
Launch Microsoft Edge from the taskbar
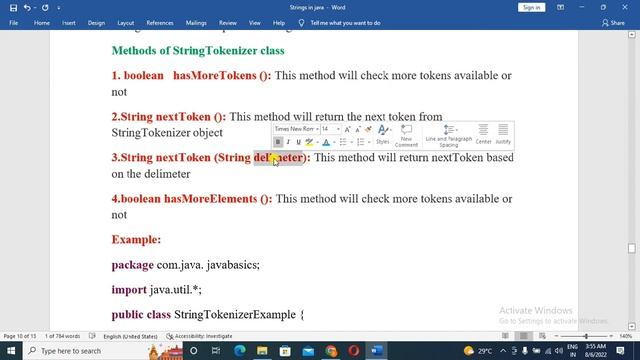pos(240,351)
